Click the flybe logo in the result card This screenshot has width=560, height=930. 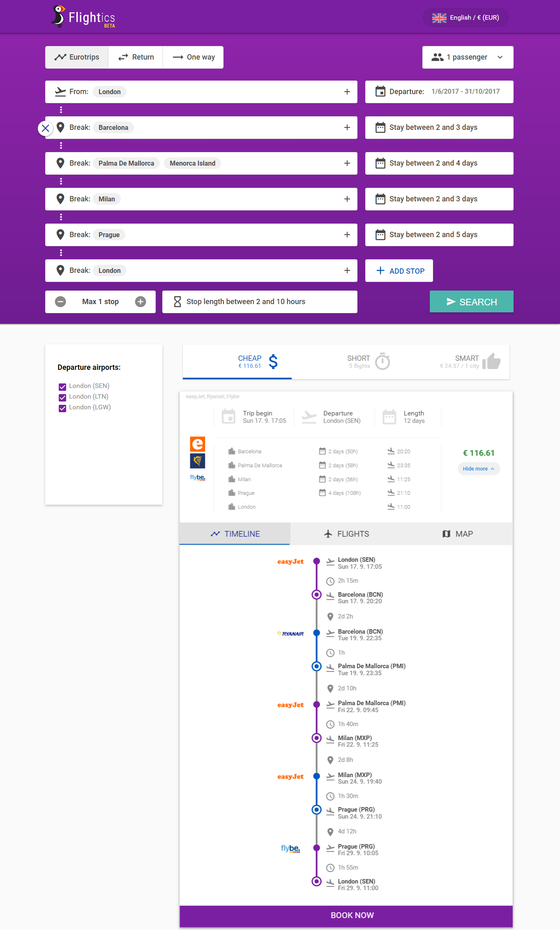197,478
